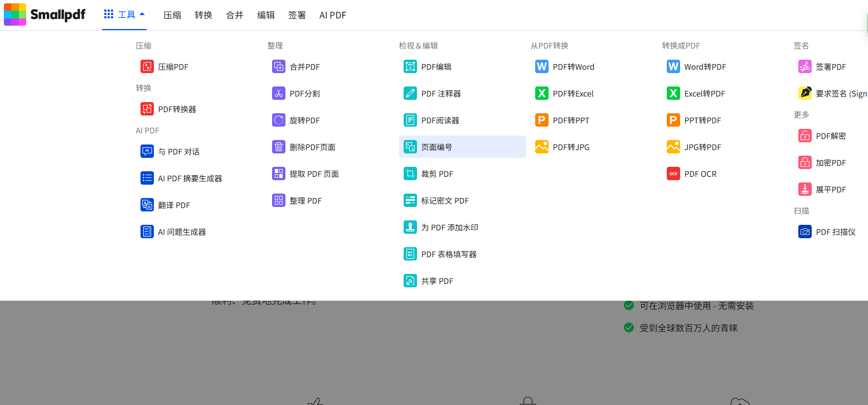Click the Smallpdf logo
This screenshot has height=405, width=868.
pyautogui.click(x=45, y=15)
